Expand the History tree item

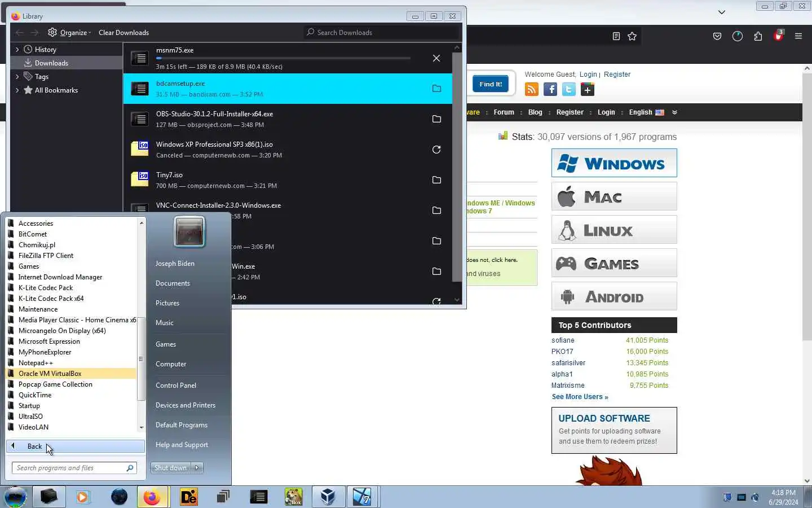tap(17, 50)
